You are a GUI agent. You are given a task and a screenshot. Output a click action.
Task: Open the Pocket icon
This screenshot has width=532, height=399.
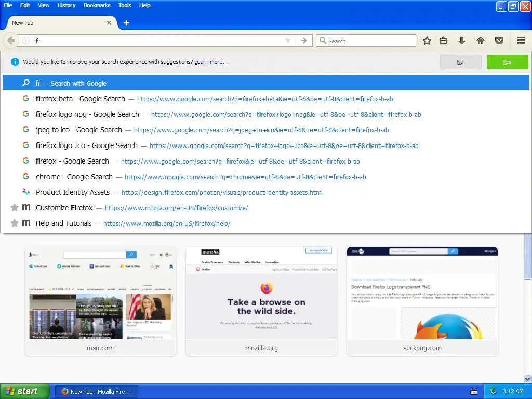click(x=499, y=41)
